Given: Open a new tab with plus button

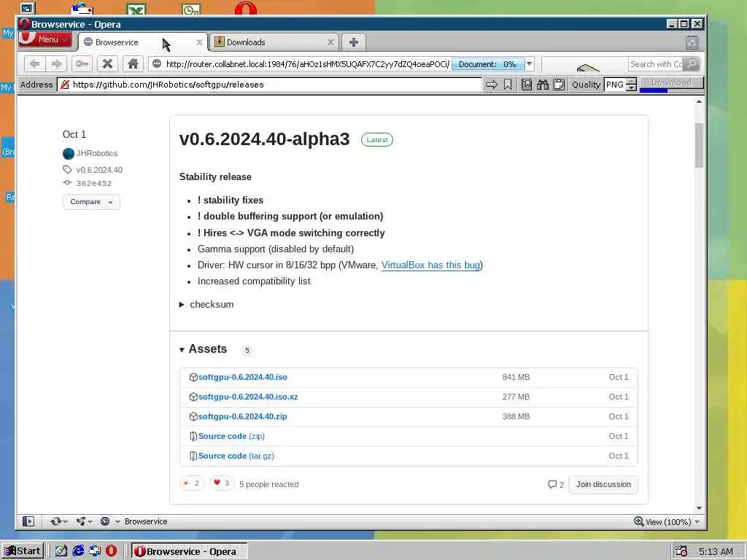Looking at the screenshot, I should [x=354, y=42].
